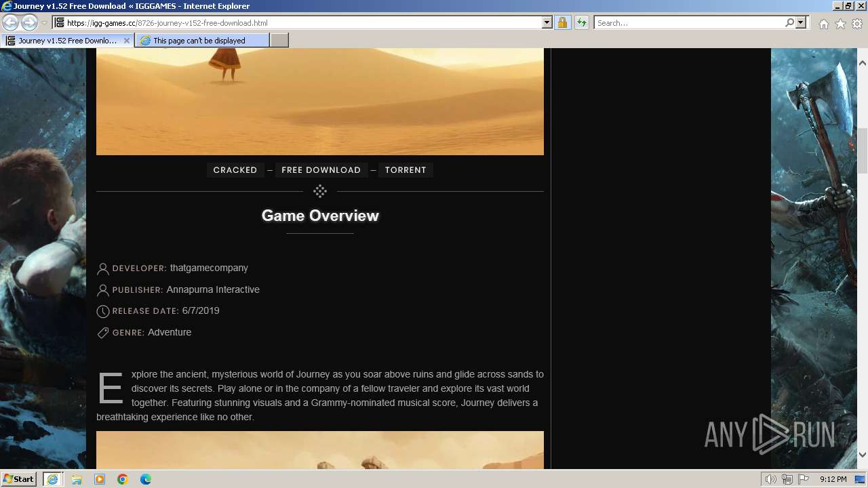Launch Microsoft Edge from the taskbar
Image resolution: width=868 pixels, height=488 pixels.
click(x=146, y=479)
